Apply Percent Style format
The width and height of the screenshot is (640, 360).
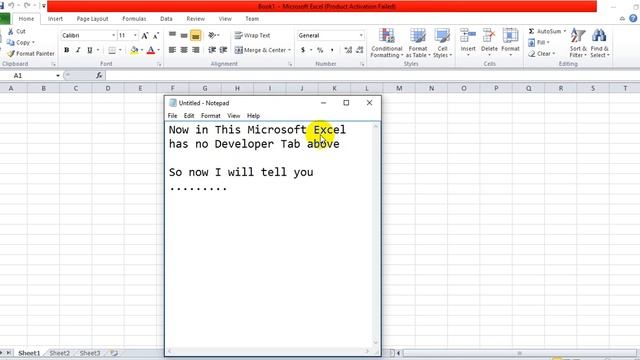click(x=320, y=50)
